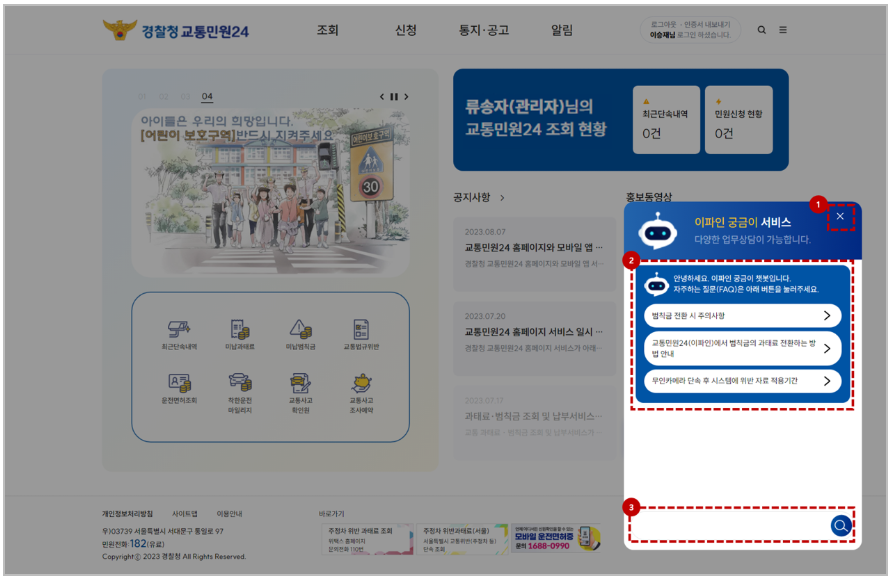Open notice dated 2023.08.07
Viewport: 892px width, 579px height.
pyautogui.click(x=534, y=254)
